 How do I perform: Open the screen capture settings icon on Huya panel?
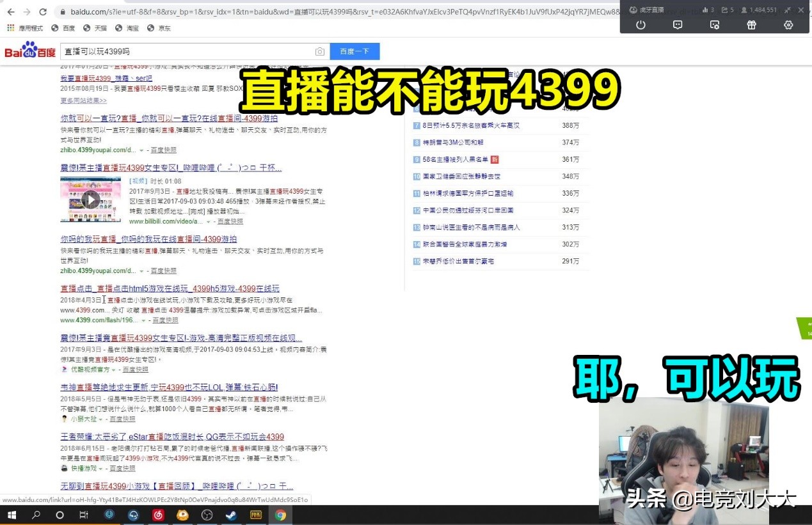(715, 25)
